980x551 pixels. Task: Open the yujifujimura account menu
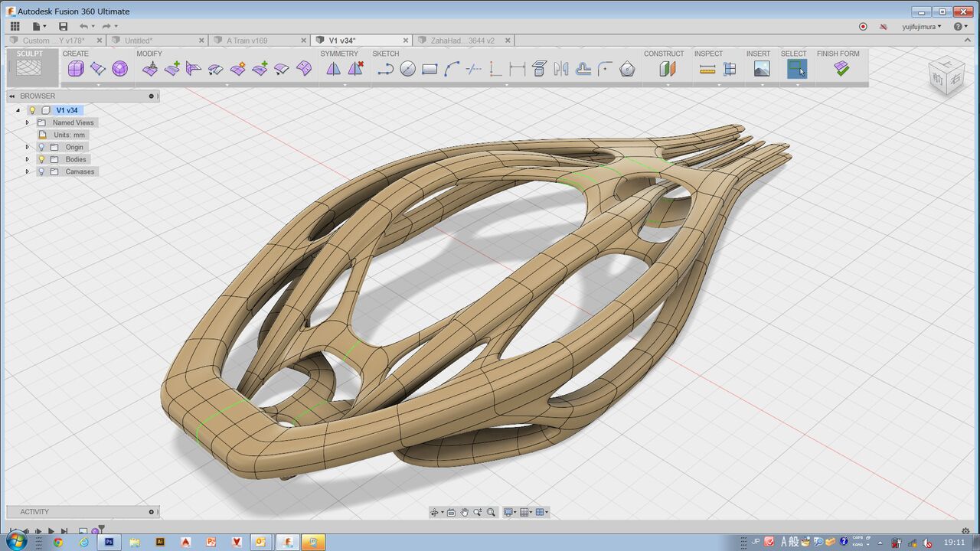[921, 26]
